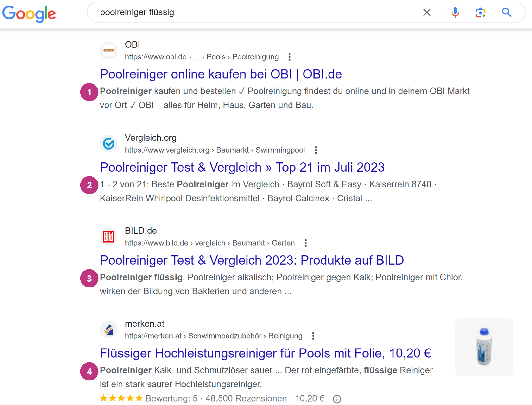Open the pool cleaner bottle thumbnail
Screen dimensions: 532x405
484,346
